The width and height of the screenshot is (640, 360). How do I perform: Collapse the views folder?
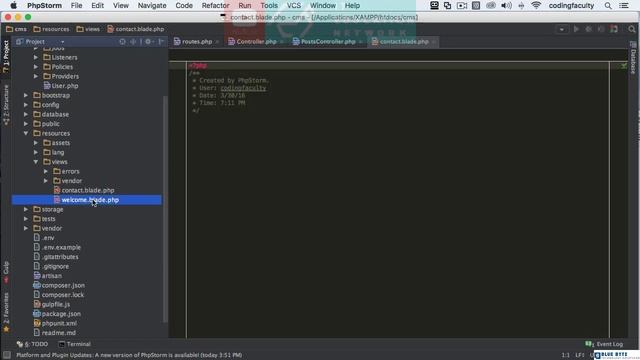[36, 162]
